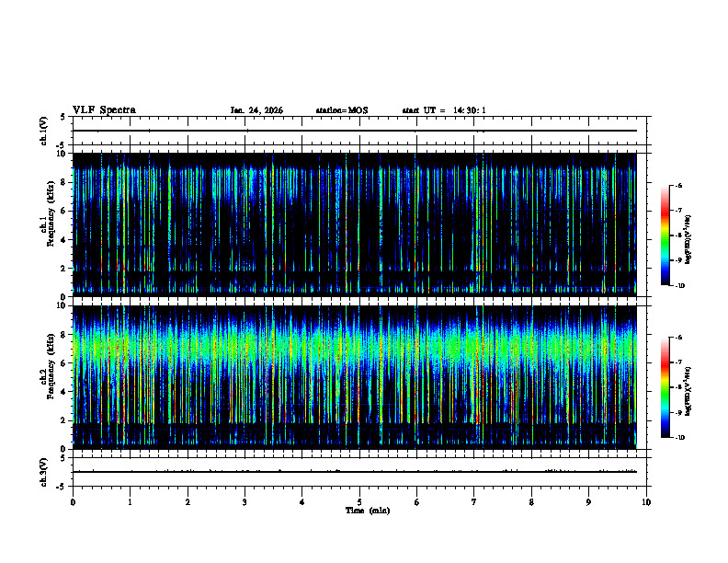Click time axis tick label "6"
This screenshot has width=728, height=563.
[x=416, y=502]
